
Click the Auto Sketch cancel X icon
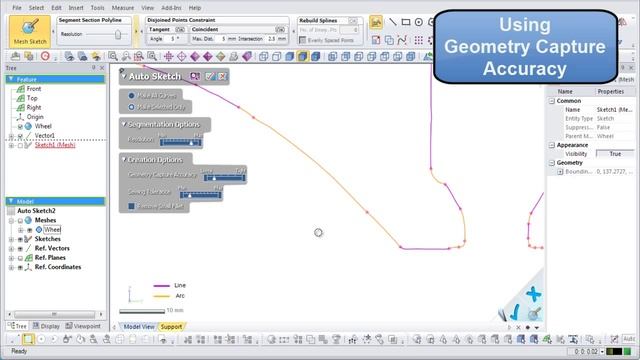coord(222,76)
